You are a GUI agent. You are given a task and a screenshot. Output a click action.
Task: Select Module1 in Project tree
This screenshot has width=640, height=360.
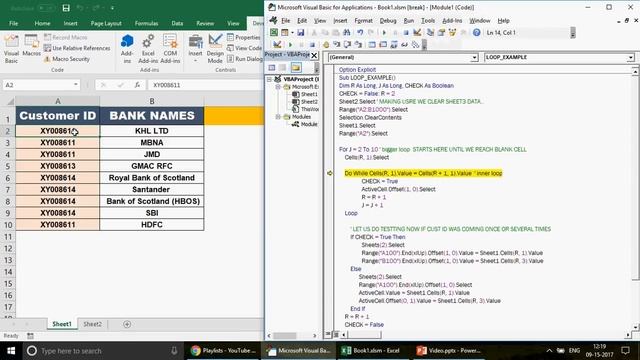[x=305, y=124]
